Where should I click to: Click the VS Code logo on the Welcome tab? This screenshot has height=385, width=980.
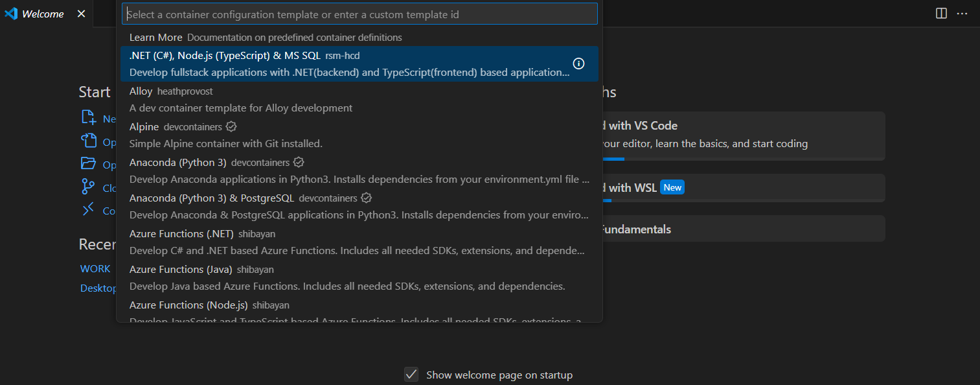10,13
